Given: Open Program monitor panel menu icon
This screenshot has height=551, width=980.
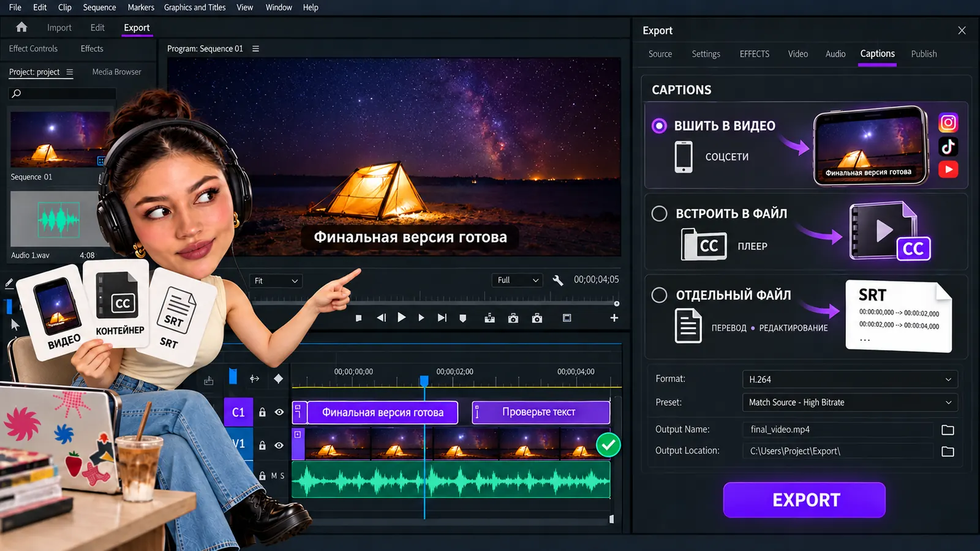Looking at the screenshot, I should [255, 48].
